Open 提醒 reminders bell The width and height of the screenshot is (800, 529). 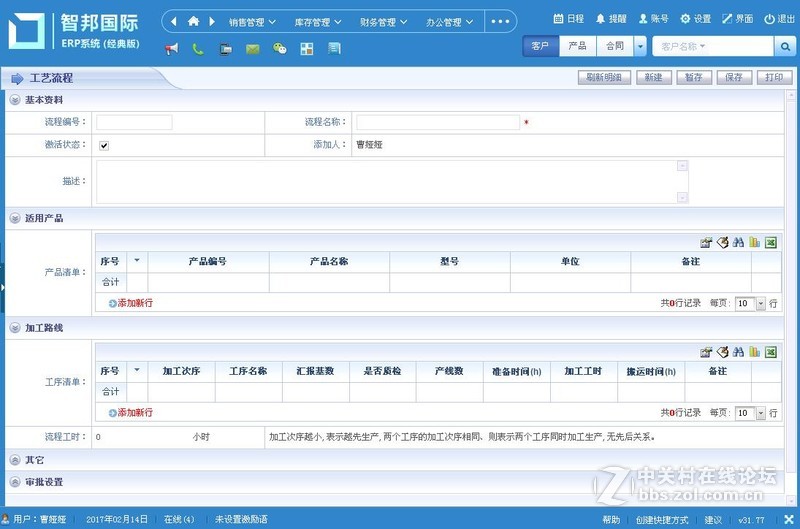click(611, 19)
